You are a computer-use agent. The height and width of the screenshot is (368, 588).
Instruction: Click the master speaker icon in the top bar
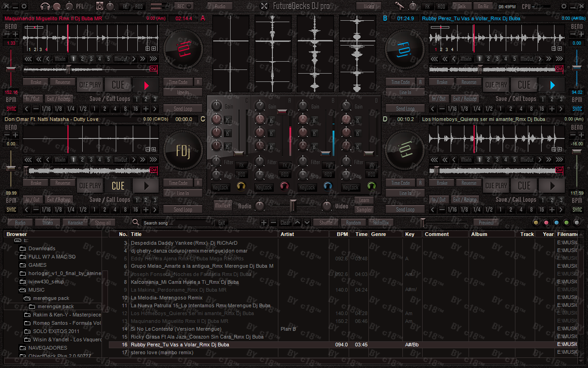coord(100,6)
